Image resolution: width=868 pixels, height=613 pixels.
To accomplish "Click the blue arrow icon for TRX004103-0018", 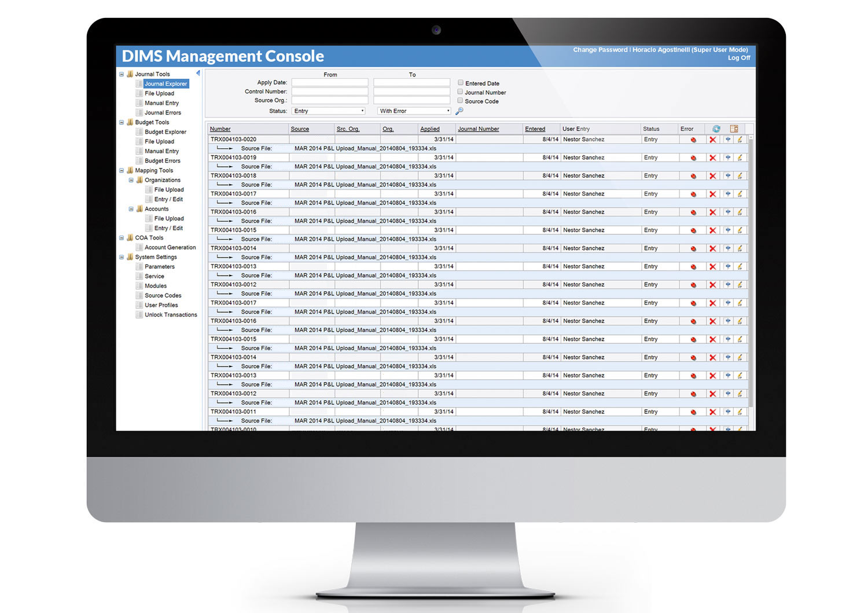I will coord(728,175).
